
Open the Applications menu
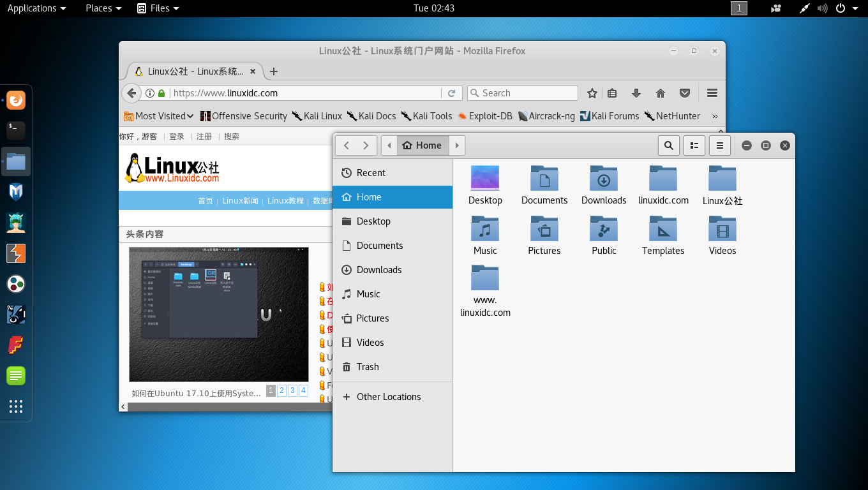(36, 8)
